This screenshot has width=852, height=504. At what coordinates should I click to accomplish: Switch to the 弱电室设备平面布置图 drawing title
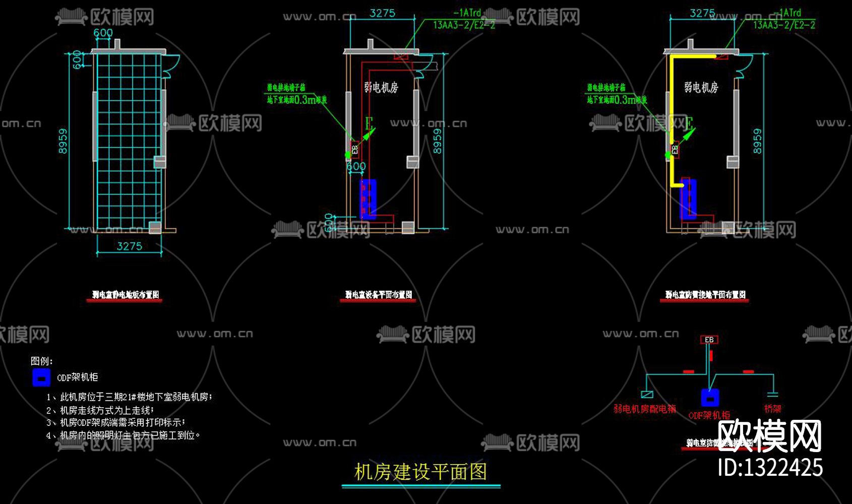(379, 296)
